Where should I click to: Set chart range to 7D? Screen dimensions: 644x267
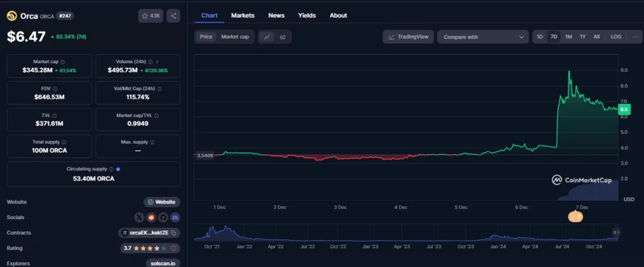click(x=553, y=37)
